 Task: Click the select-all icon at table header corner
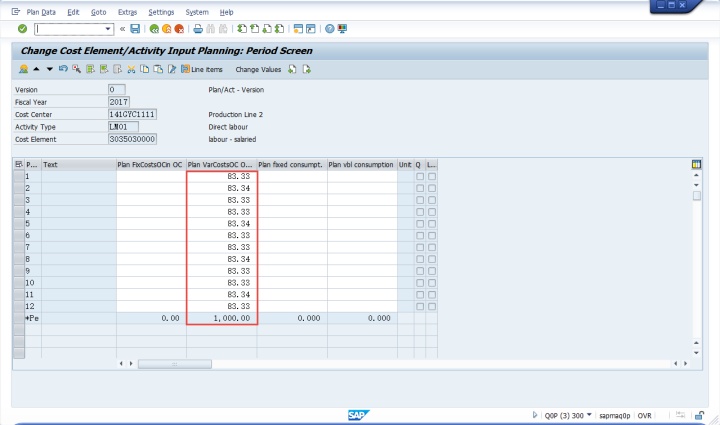(x=19, y=164)
